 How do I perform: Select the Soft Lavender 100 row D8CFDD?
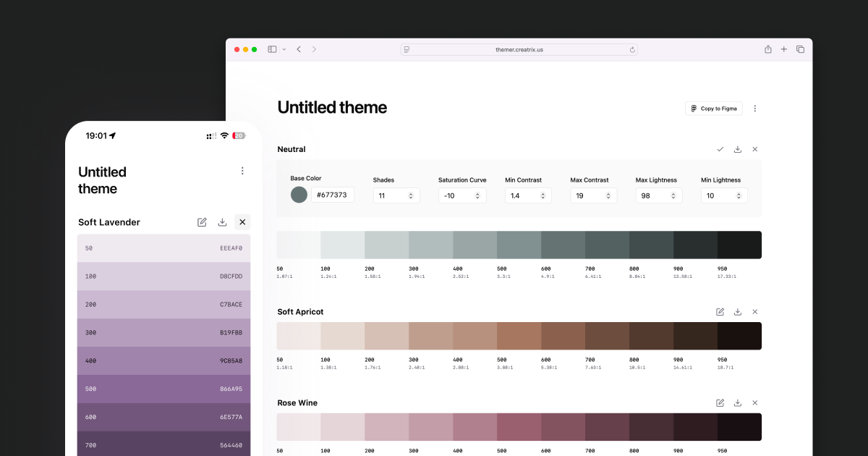pos(164,276)
